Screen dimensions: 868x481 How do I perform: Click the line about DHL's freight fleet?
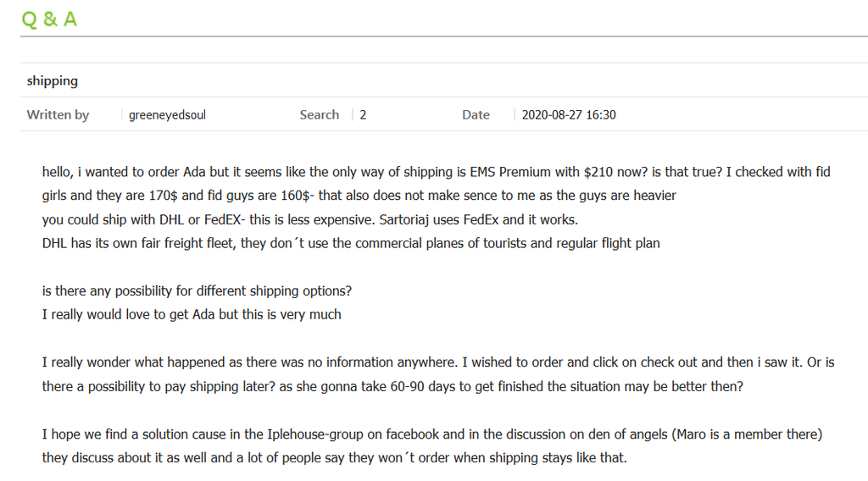(351, 243)
